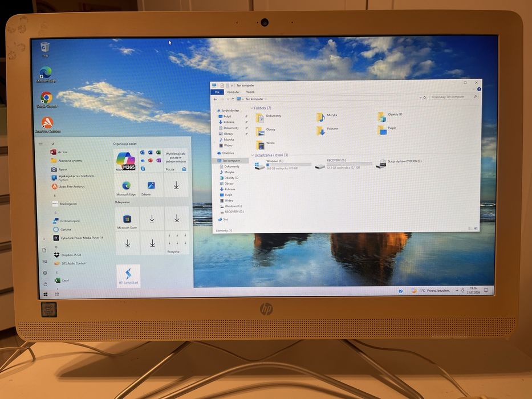Open the address bar history dropdown in Explorer
Viewport: 532px width, 399px height.
tap(420, 97)
